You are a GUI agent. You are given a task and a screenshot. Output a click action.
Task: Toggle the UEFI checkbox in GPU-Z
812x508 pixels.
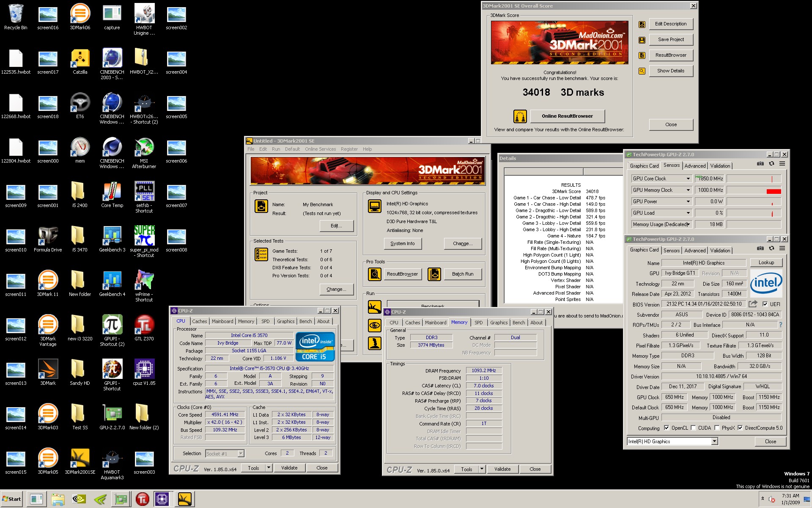(x=765, y=304)
